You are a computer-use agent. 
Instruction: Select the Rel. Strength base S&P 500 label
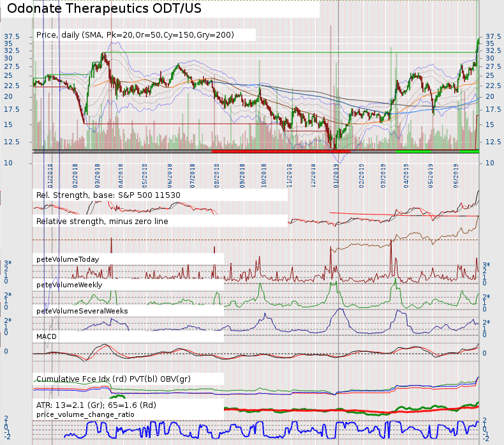click(x=108, y=195)
